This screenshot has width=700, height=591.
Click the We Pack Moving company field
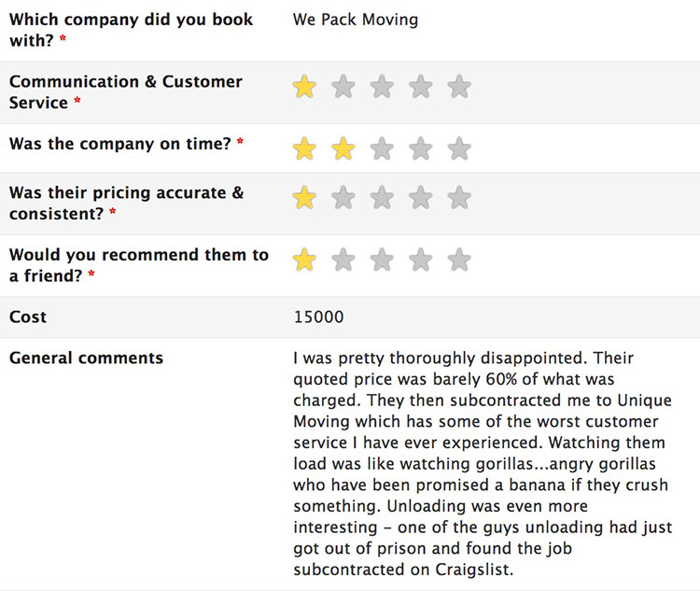click(356, 20)
